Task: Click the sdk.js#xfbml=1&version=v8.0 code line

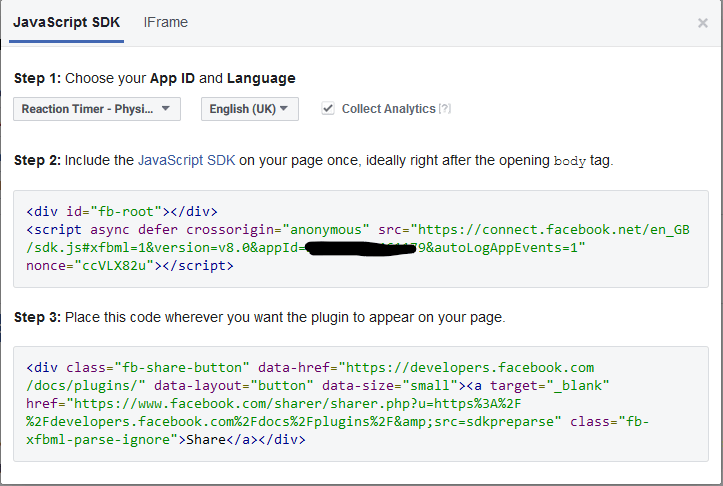Action: point(306,248)
